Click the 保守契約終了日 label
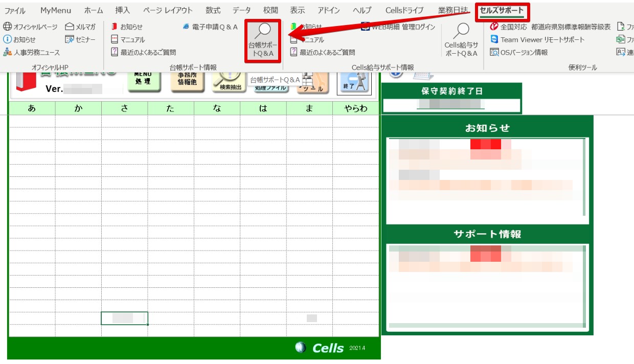Screen dimensions: 634x364 pyautogui.click(x=452, y=91)
